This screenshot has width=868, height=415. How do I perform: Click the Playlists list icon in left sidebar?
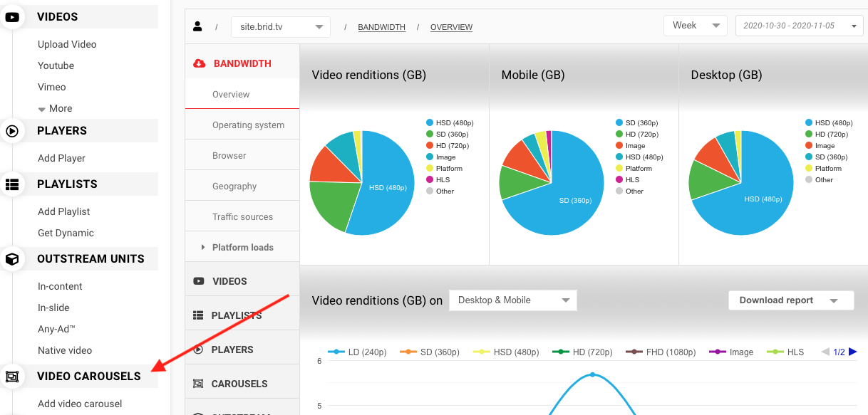click(12, 184)
